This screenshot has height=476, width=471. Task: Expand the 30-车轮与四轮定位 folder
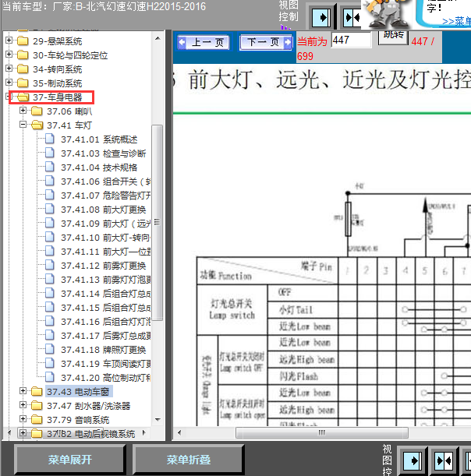9,55
